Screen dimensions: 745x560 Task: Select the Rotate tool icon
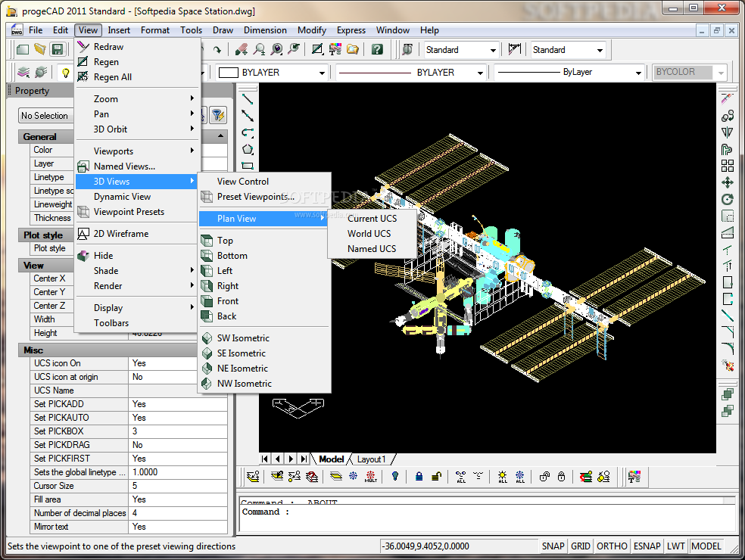728,199
